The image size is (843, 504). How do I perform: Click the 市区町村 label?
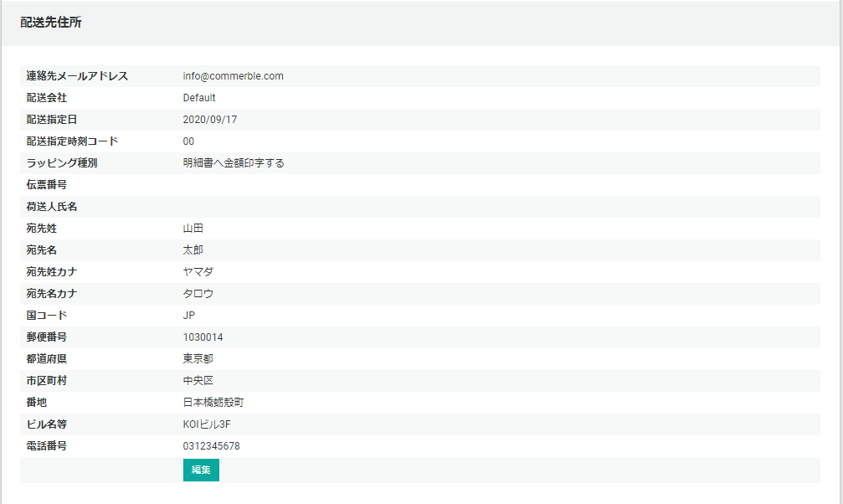pos(47,381)
